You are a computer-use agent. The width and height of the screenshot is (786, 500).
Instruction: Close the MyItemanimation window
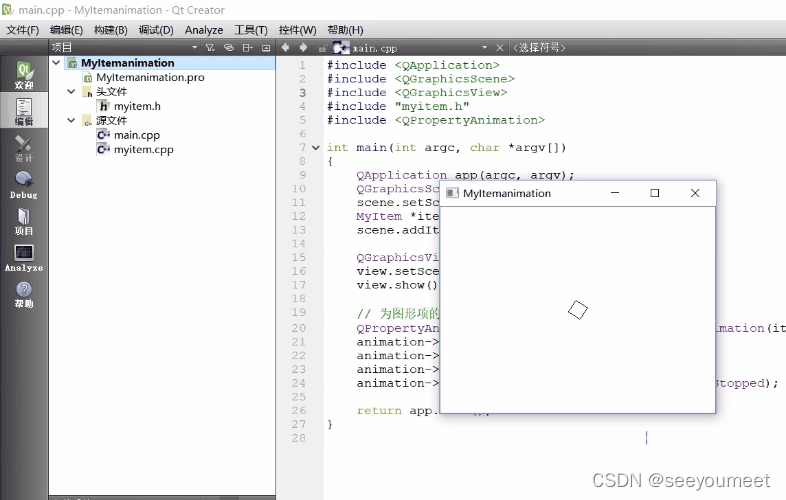(695, 193)
